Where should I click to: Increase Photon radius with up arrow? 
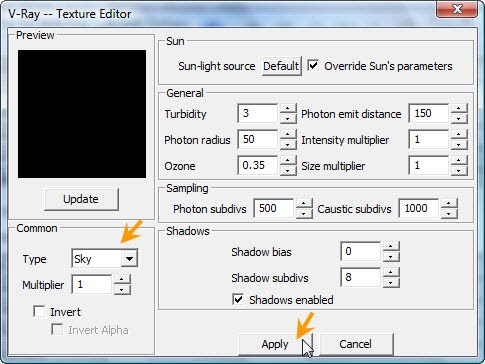click(288, 135)
